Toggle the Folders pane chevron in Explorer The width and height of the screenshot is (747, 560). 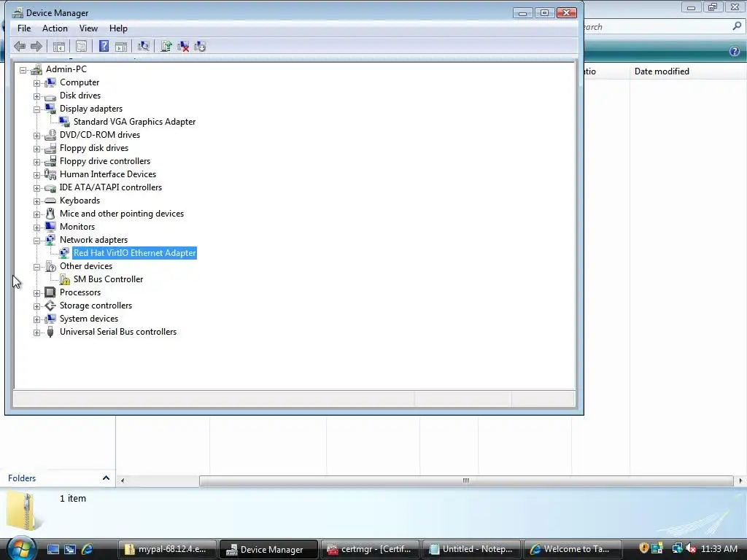pos(106,478)
